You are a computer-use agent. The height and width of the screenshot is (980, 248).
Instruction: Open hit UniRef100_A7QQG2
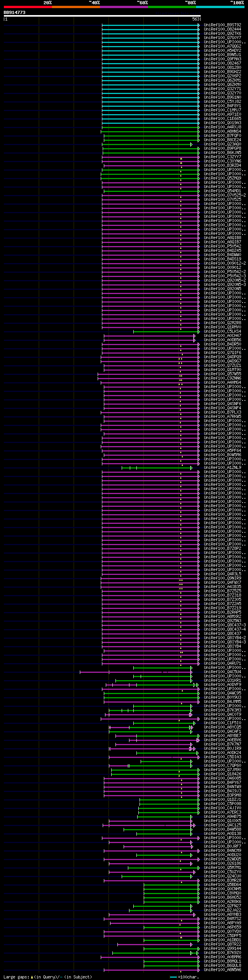(x=222, y=46)
